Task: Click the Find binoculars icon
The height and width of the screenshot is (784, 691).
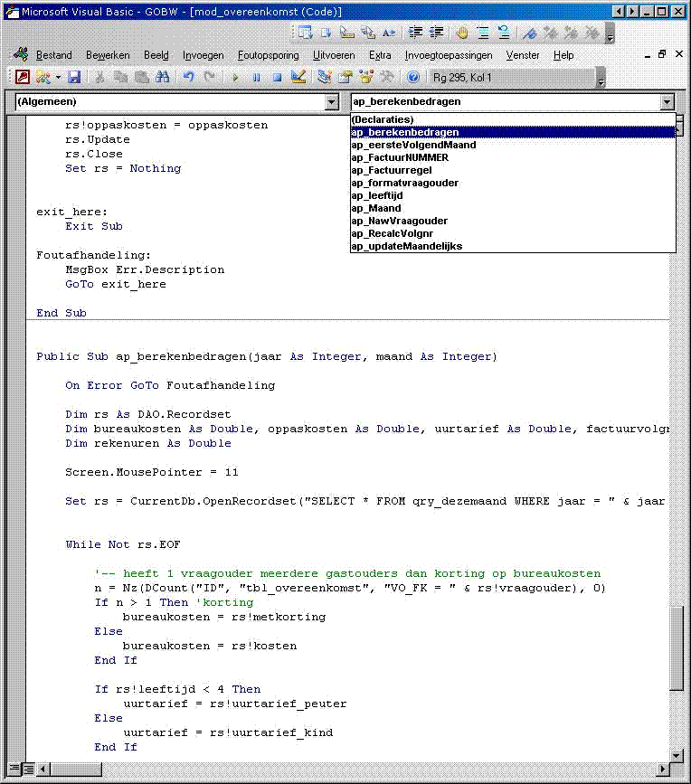Action: click(163, 78)
